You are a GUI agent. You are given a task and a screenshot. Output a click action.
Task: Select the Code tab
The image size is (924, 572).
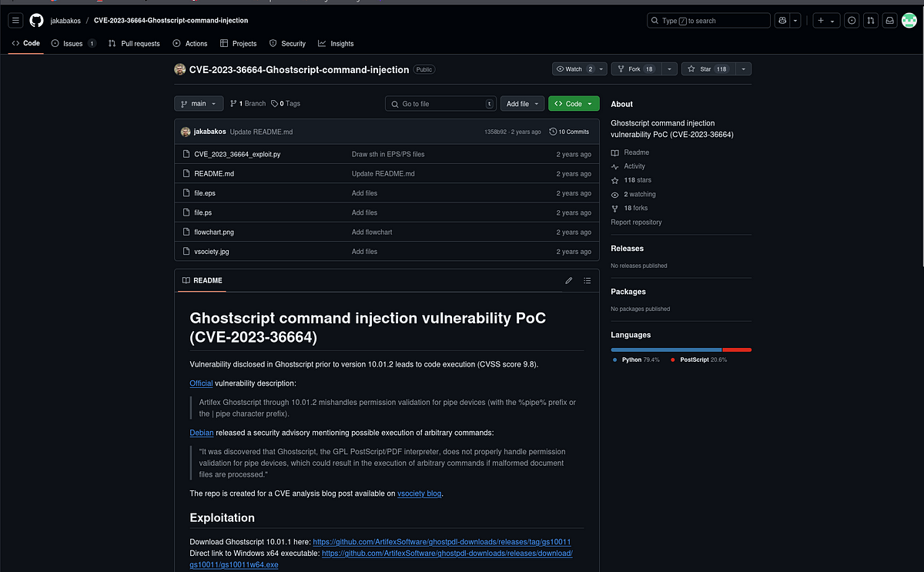[25, 44]
